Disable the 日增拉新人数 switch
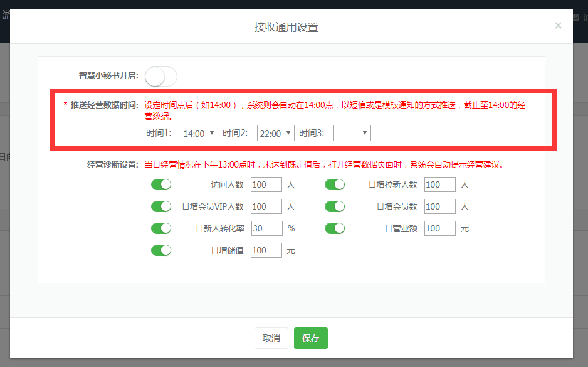The height and width of the screenshot is (367, 588). 335,184
